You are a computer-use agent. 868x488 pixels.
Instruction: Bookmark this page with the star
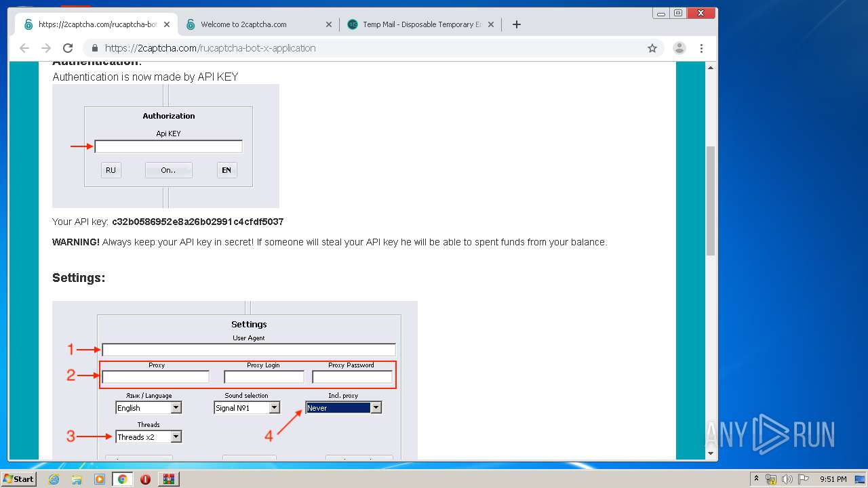(652, 48)
